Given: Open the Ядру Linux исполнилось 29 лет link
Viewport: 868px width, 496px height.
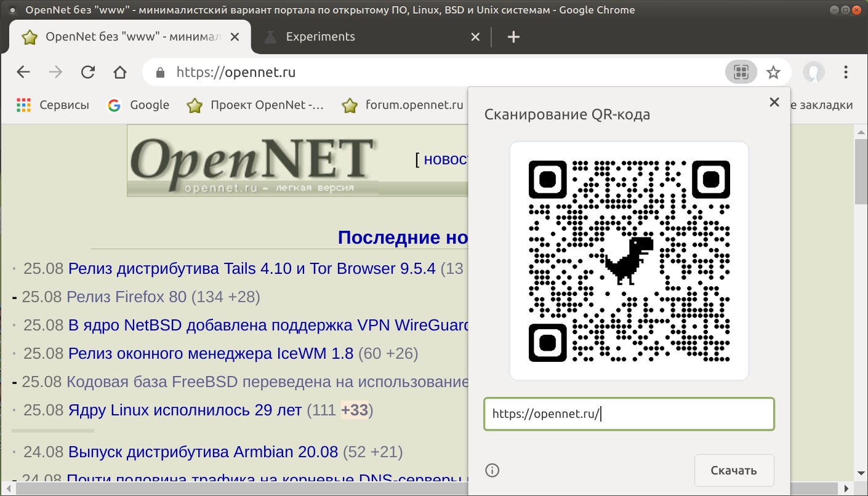Looking at the screenshot, I should pyautogui.click(x=185, y=410).
